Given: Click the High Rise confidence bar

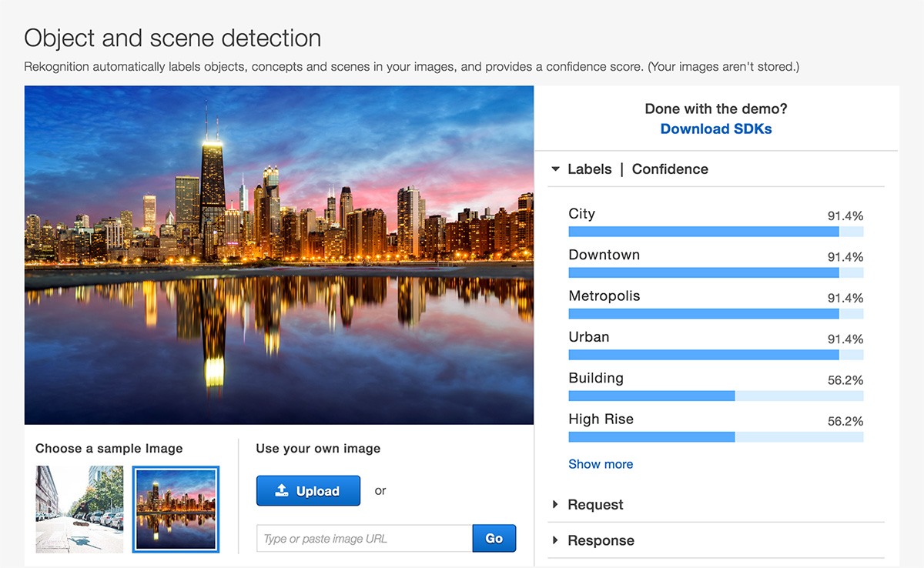Looking at the screenshot, I should 715,436.
